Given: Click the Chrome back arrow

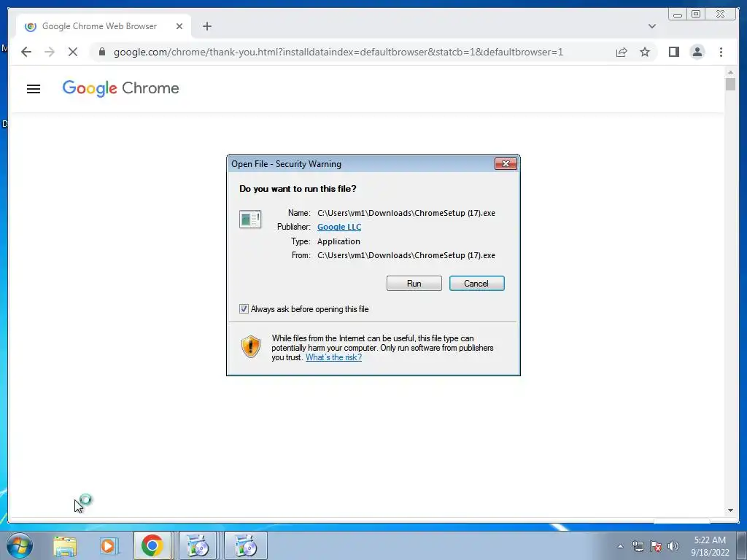Looking at the screenshot, I should 26,52.
